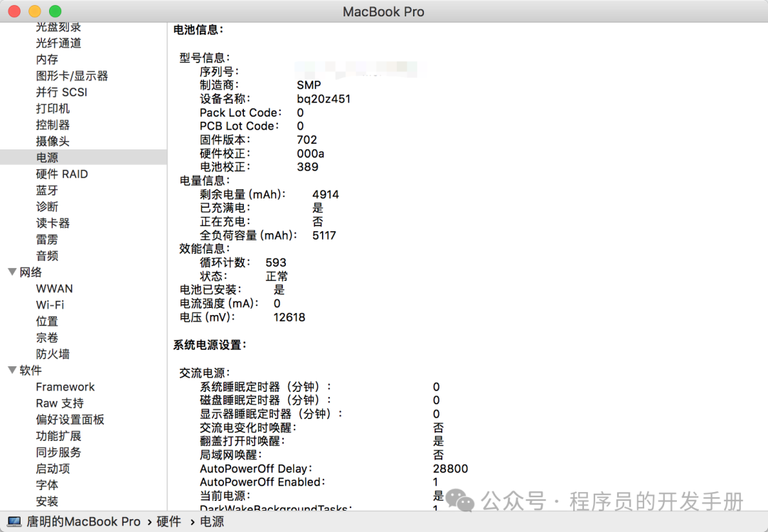The height and width of the screenshot is (532, 768).
Task: Open Wi-Fi in the sidebar
Action: click(50, 304)
